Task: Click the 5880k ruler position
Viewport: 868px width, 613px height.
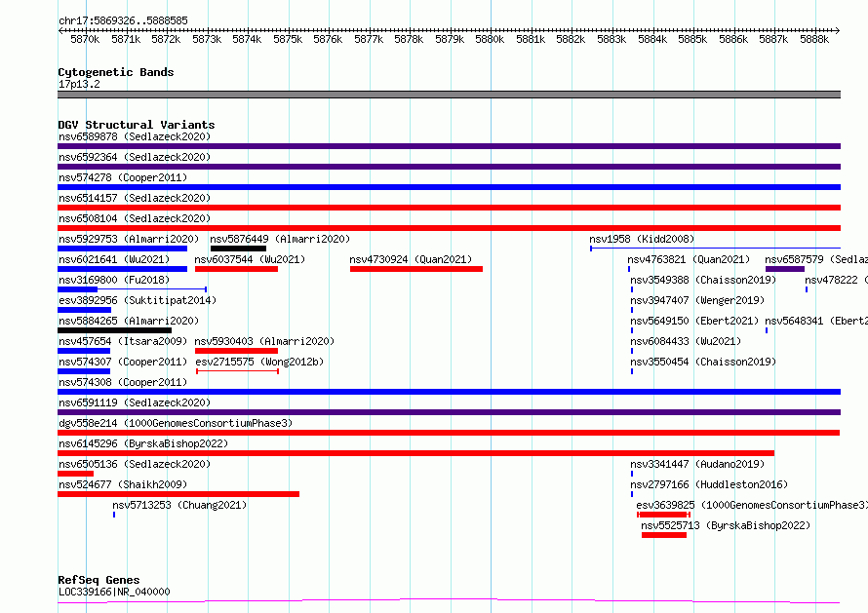Action: tap(490, 39)
